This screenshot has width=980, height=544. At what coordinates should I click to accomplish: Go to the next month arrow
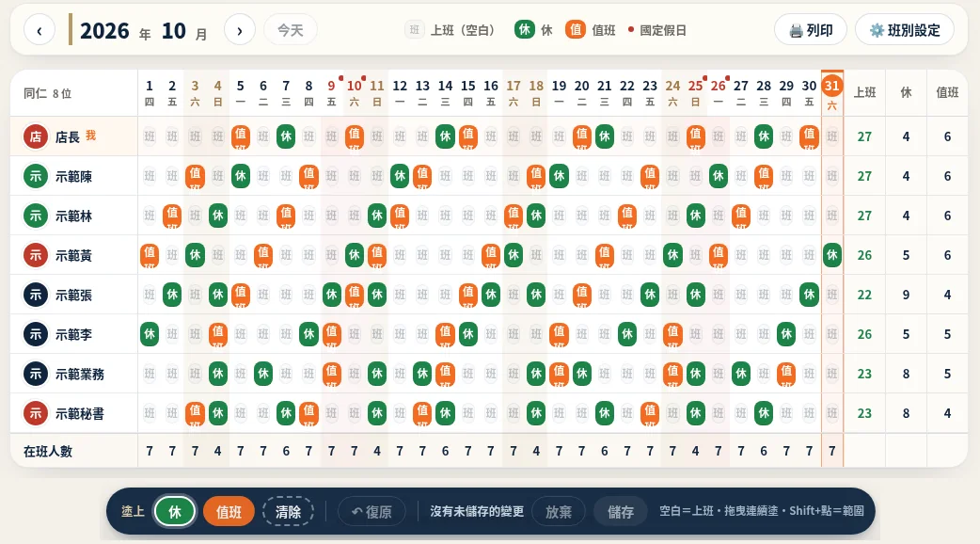(240, 30)
